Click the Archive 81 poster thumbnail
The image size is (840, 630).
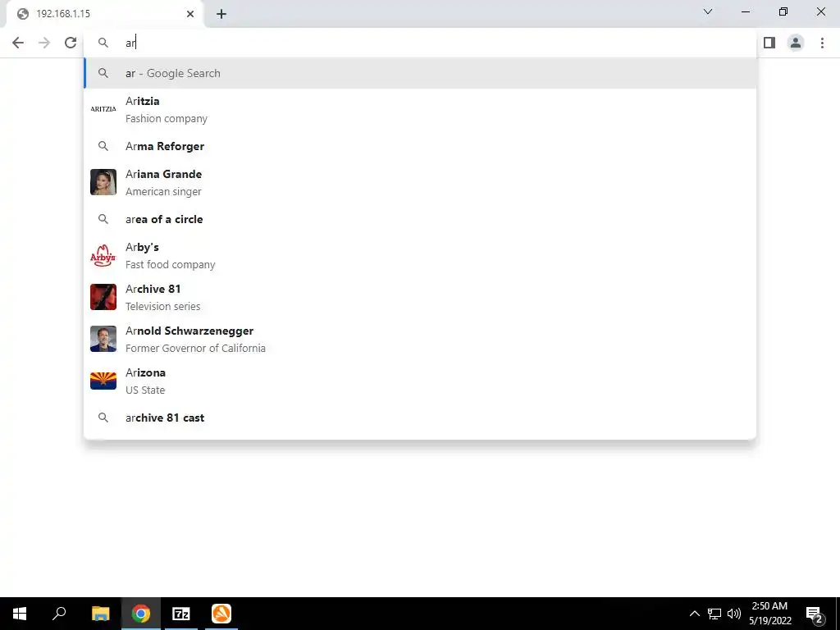103,297
